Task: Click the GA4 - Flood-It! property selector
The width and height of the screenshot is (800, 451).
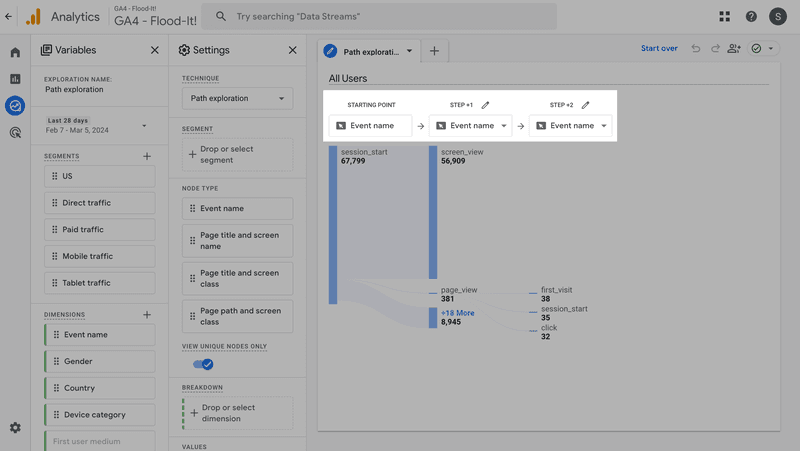Action: click(155, 17)
